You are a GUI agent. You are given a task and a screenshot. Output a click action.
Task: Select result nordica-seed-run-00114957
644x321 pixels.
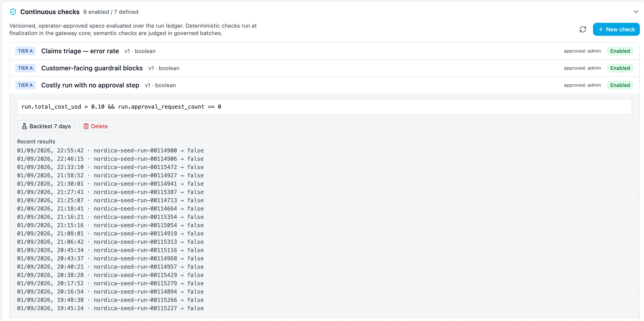110,267
